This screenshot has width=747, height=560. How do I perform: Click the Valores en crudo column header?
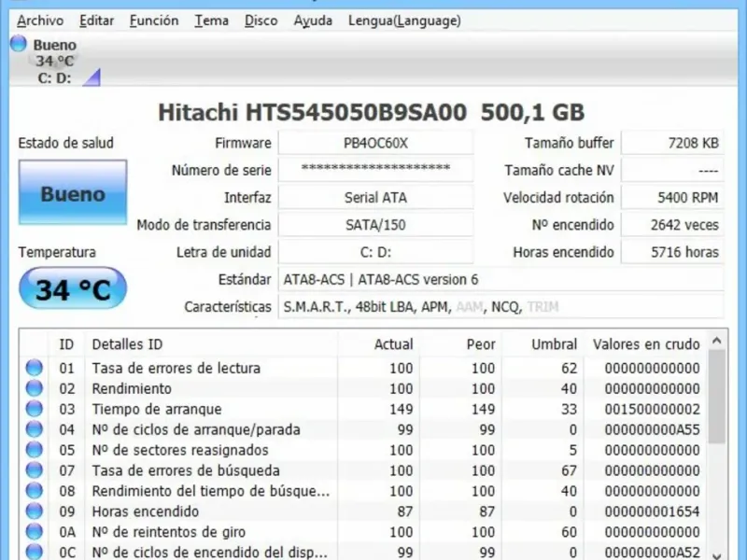pos(646,343)
